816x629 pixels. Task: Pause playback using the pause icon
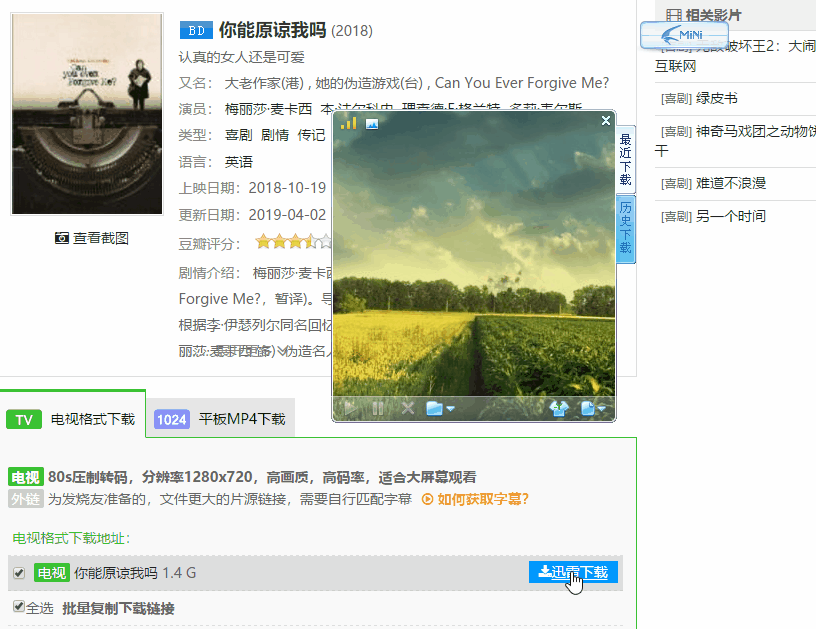(x=377, y=408)
